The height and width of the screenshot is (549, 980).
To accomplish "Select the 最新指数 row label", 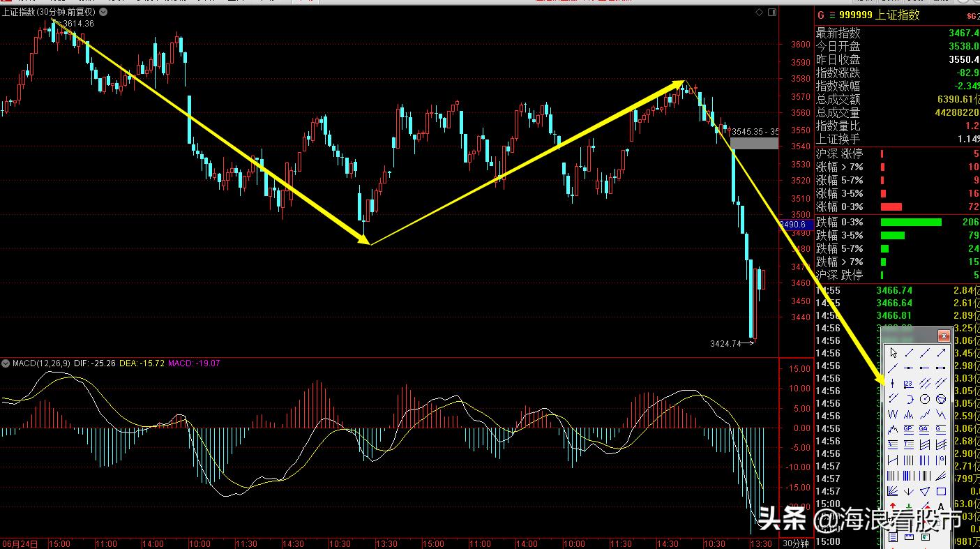I will (x=838, y=33).
